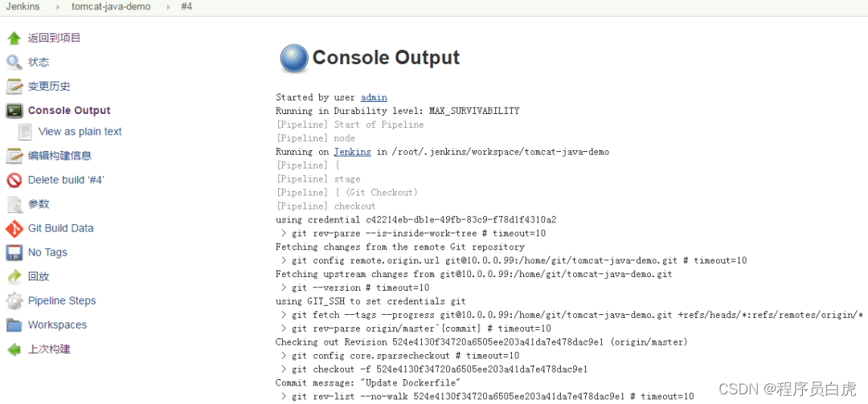
Task: Go to Jenkins in the breadcrumb
Action: [23, 6]
